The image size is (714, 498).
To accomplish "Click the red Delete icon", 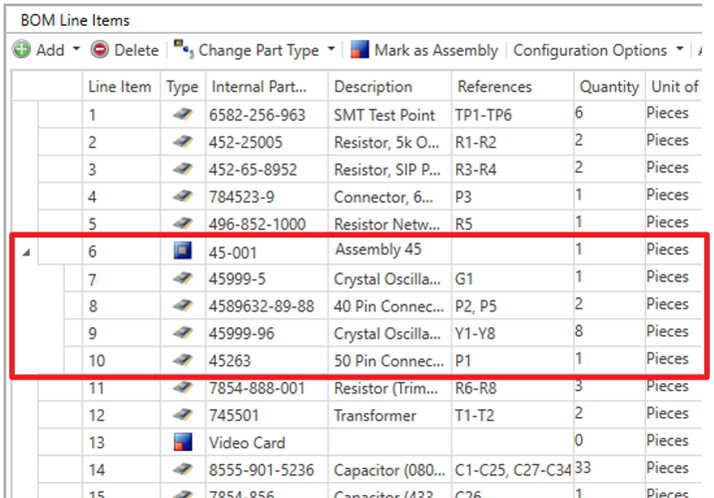I will (x=100, y=50).
